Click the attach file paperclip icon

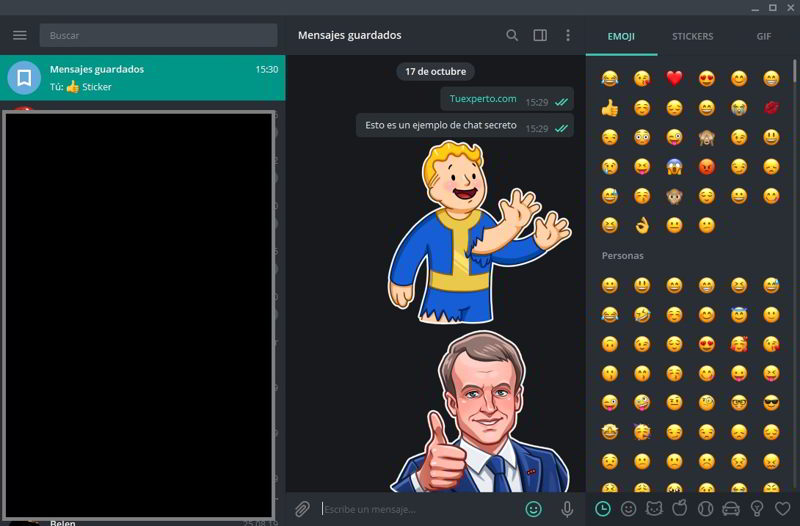pos(302,509)
